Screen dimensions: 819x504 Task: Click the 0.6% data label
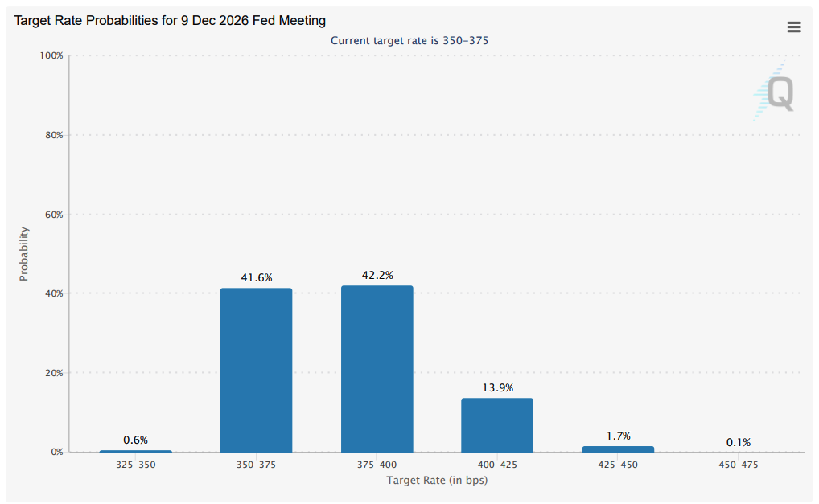coord(136,440)
